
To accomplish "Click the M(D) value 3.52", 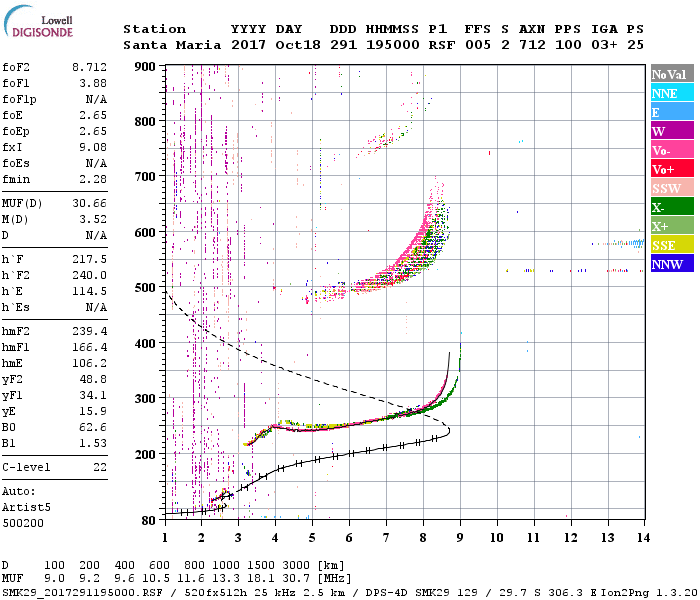I will click(x=93, y=220).
